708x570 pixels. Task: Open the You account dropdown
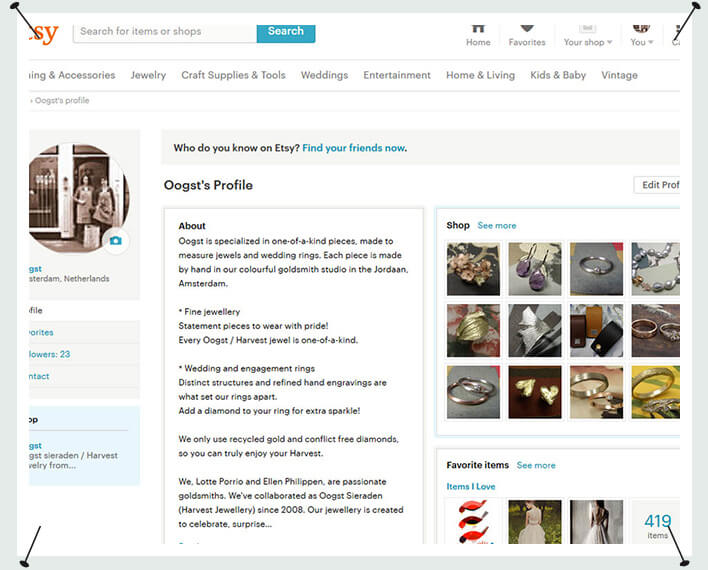click(641, 33)
